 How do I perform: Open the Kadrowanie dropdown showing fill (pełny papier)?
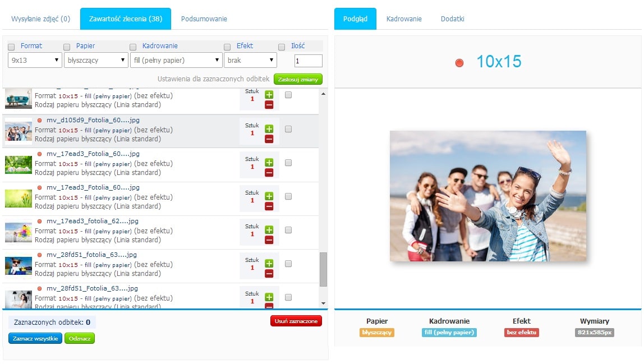click(177, 60)
